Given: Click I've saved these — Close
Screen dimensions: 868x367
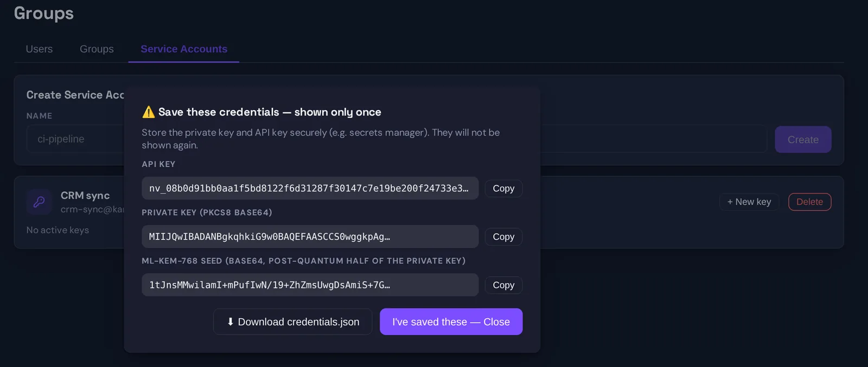Looking at the screenshot, I should click(x=451, y=321).
